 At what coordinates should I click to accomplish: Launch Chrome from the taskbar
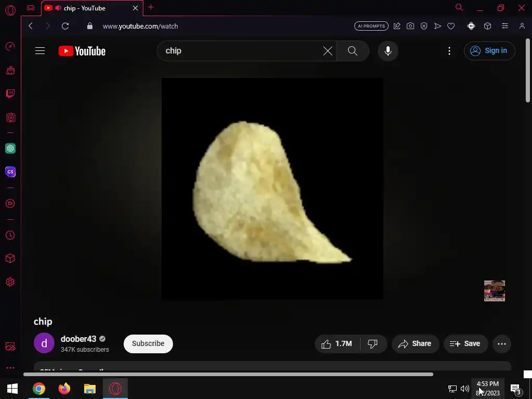38,389
